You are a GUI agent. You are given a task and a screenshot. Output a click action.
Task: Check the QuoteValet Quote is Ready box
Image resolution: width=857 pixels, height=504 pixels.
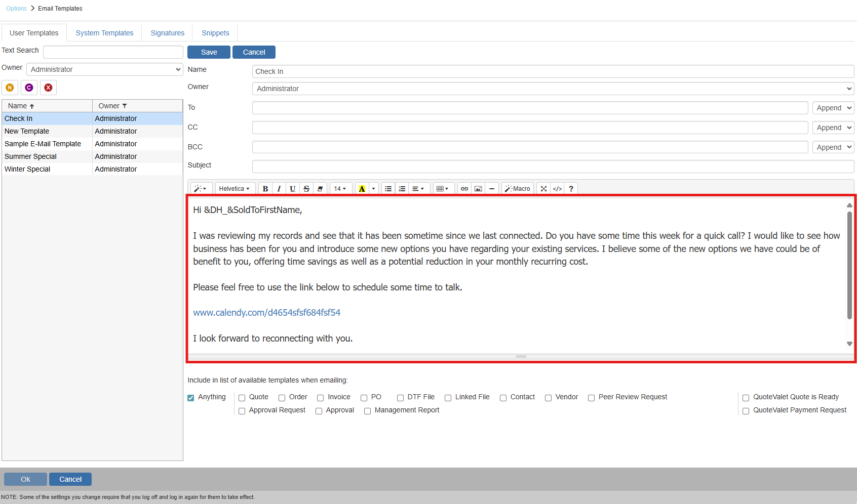point(746,398)
